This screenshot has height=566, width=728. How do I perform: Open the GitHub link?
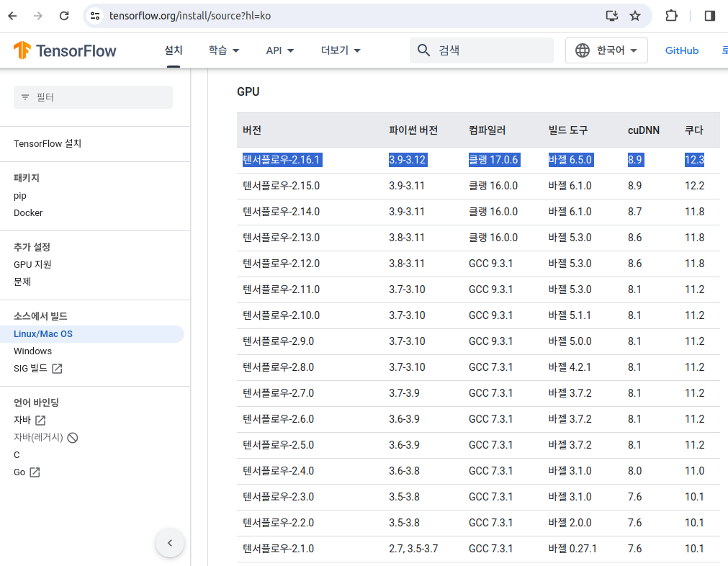click(x=682, y=50)
